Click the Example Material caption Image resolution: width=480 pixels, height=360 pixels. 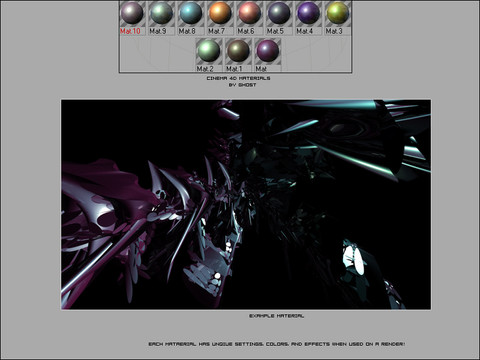(276, 316)
